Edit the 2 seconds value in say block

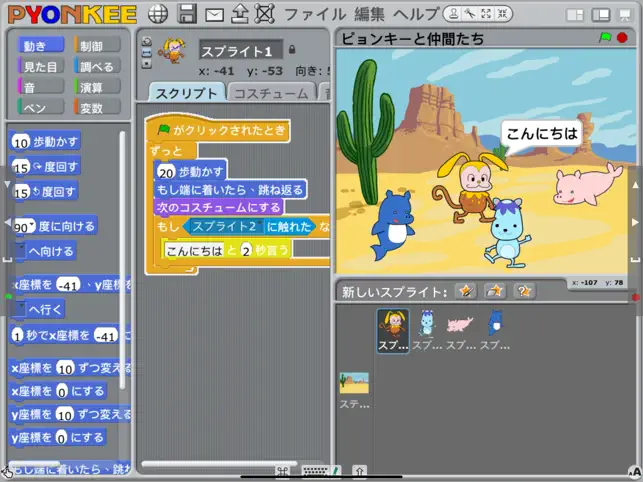246,250
